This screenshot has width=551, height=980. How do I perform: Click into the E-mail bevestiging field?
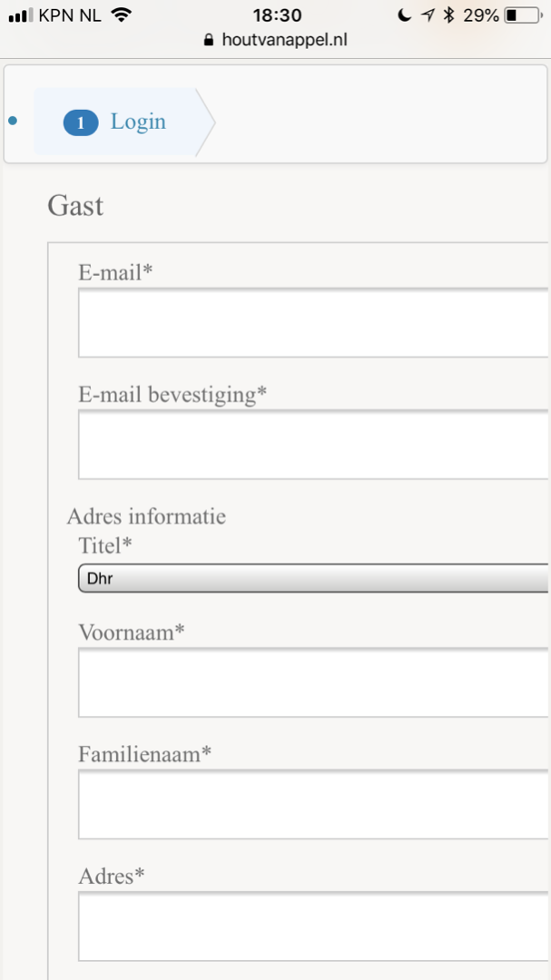[313, 445]
